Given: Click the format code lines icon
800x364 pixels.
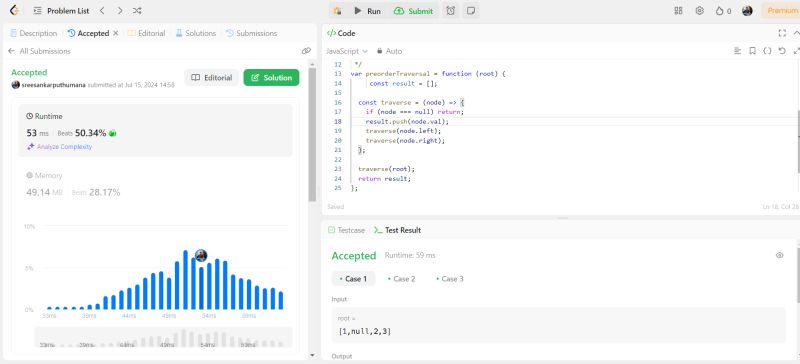Looking at the screenshot, I should (737, 51).
